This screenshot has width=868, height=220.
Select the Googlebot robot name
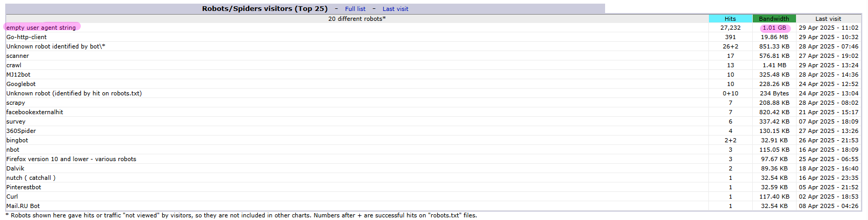21,84
